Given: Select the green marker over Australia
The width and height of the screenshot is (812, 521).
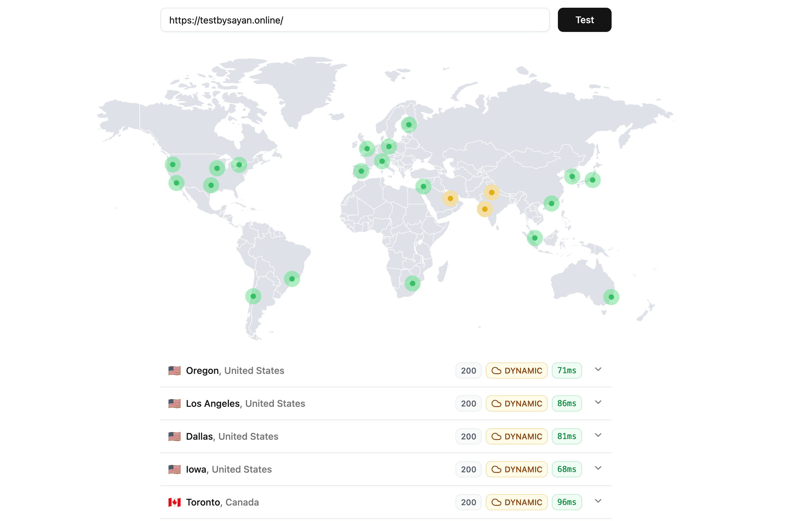Looking at the screenshot, I should [611, 297].
